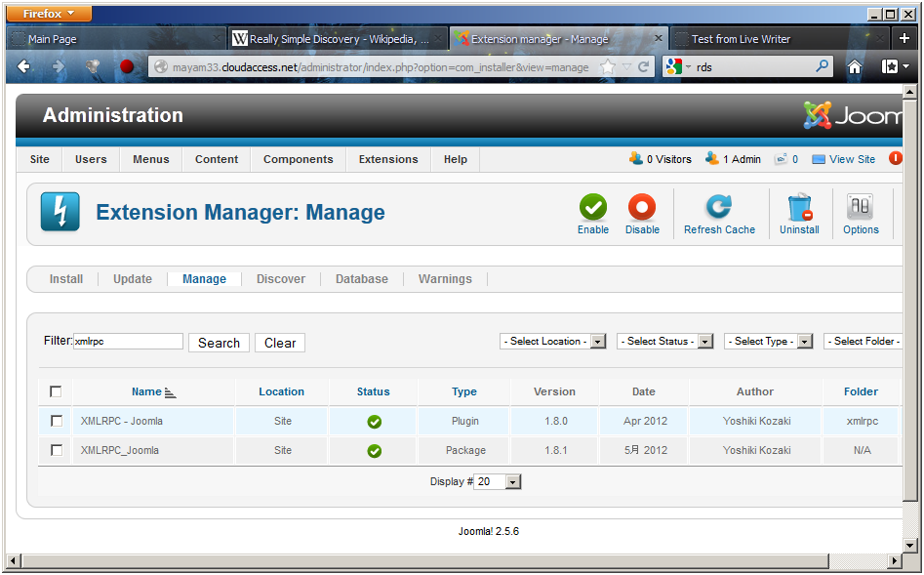Click the Firefox back arrow
The image size is (924, 575).
[x=23, y=66]
